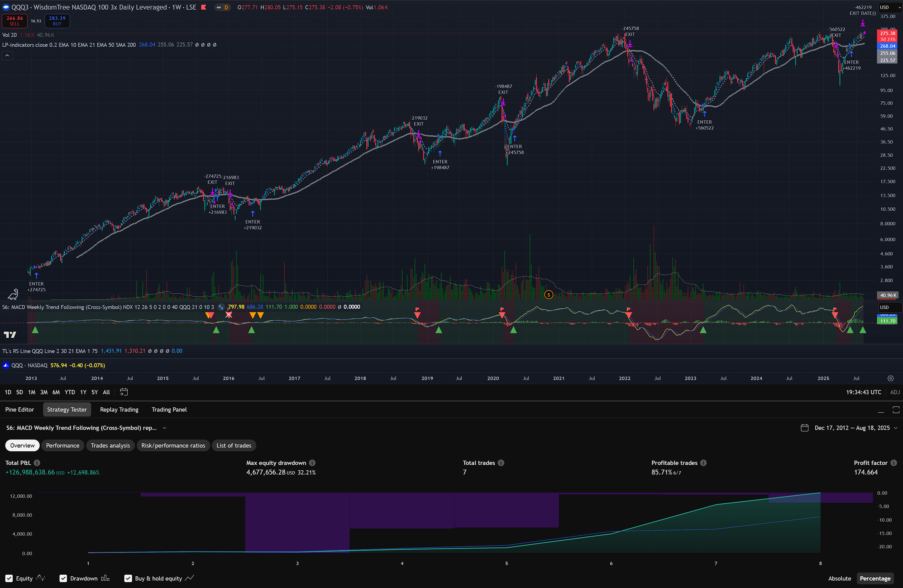Screen dimensions: 903x588
Task: Open the Dec 17, 2012 date range dropdown
Action: (855, 427)
